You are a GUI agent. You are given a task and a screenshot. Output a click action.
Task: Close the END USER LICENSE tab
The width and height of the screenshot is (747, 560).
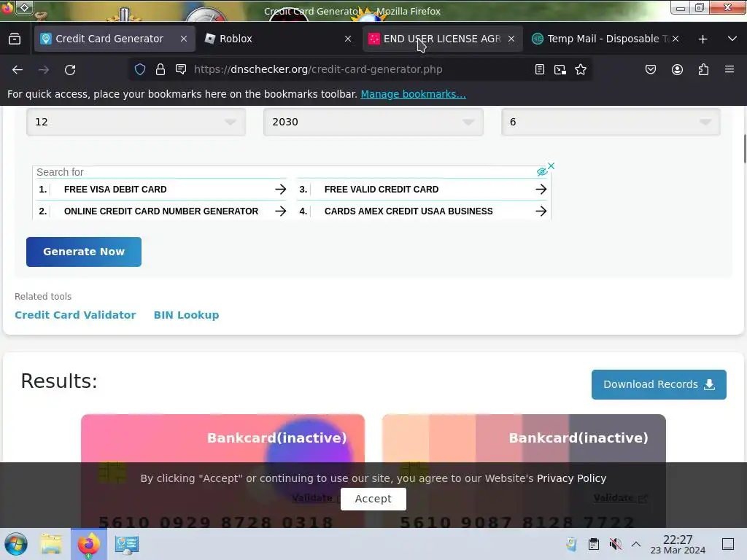point(511,39)
